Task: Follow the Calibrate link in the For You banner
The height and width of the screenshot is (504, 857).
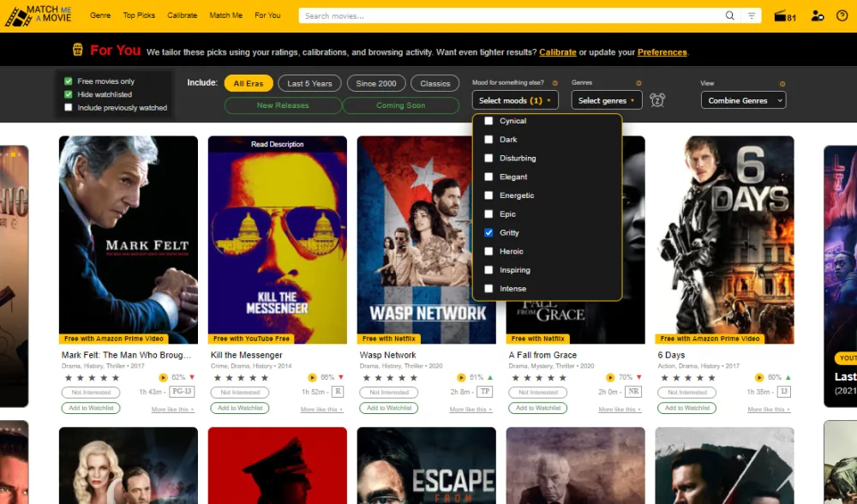Action: [558, 52]
